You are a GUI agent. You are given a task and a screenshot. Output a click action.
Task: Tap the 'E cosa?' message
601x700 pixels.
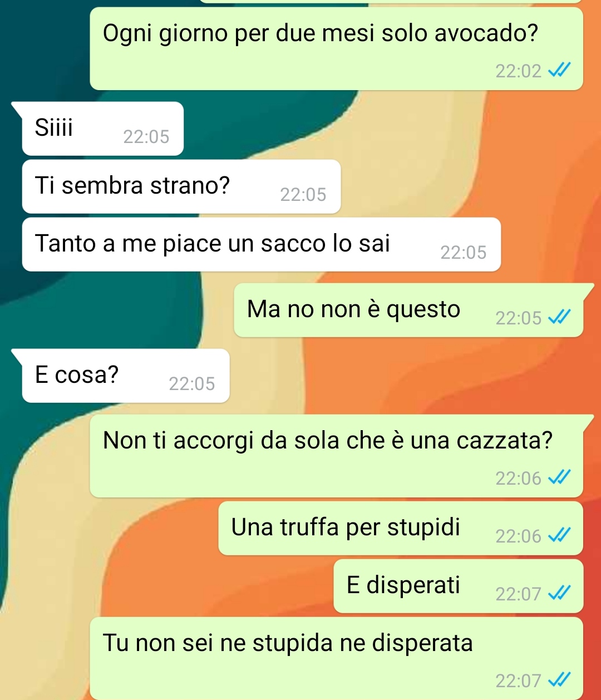pos(126,376)
